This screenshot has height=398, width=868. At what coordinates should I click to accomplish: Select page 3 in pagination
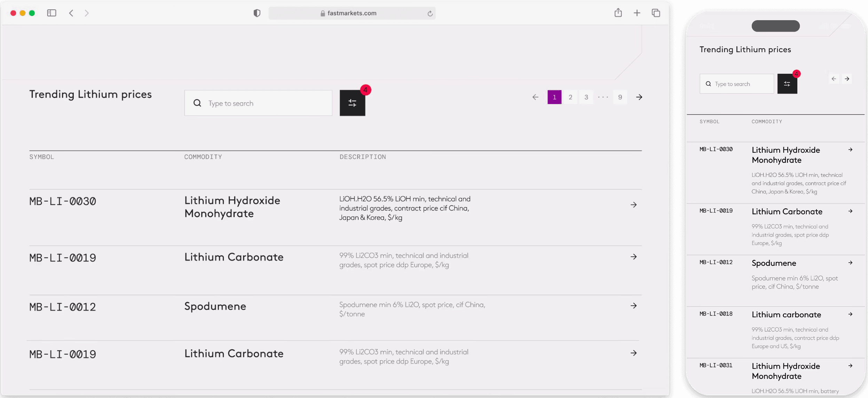(586, 97)
